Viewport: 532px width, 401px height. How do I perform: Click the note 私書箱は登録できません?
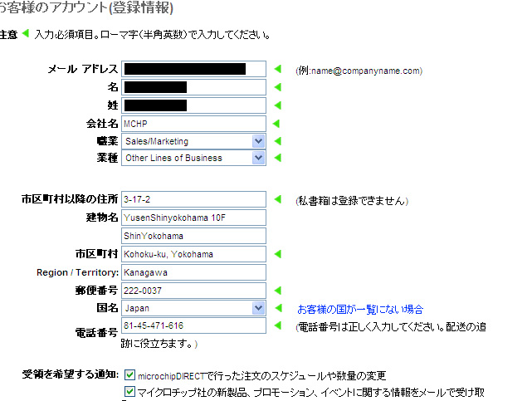(352, 201)
